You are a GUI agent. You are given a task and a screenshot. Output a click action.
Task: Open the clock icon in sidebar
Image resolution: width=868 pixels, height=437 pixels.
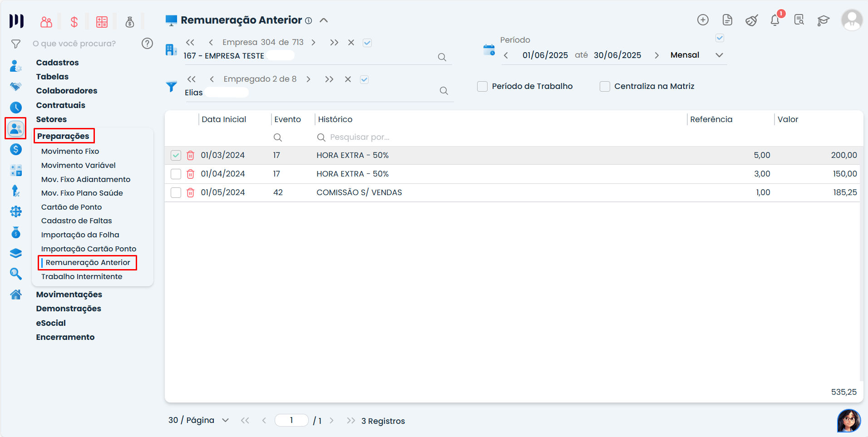coord(16,108)
